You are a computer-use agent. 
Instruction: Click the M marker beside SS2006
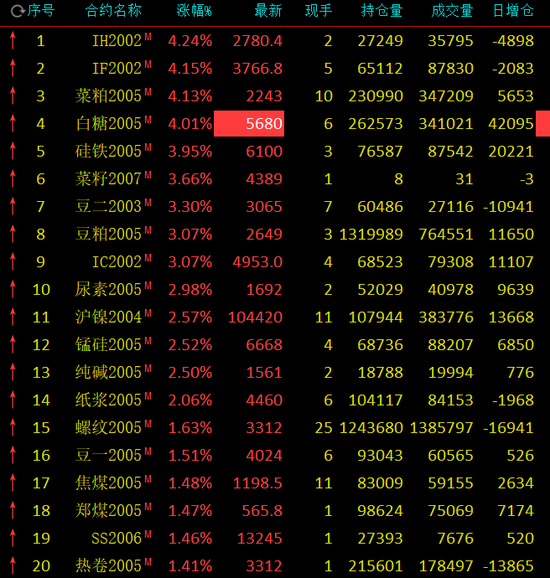point(148,535)
